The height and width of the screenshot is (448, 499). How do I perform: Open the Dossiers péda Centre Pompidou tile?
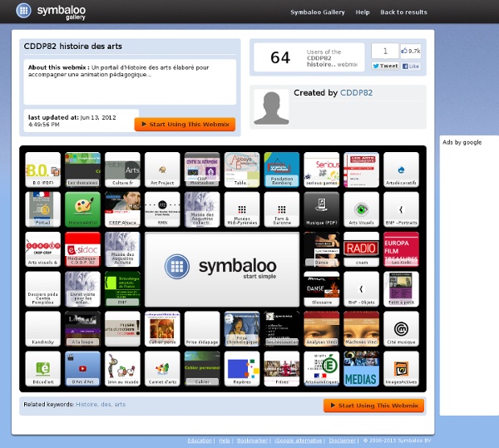42,288
